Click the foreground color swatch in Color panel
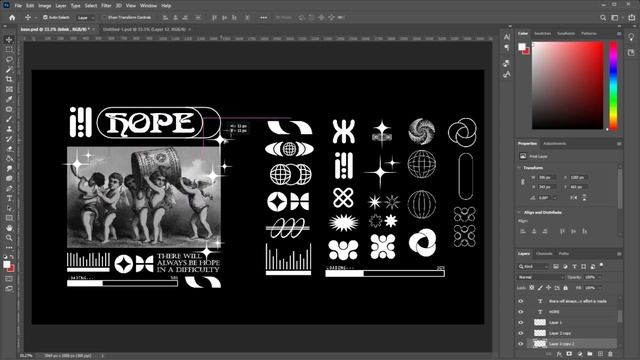 522,47
